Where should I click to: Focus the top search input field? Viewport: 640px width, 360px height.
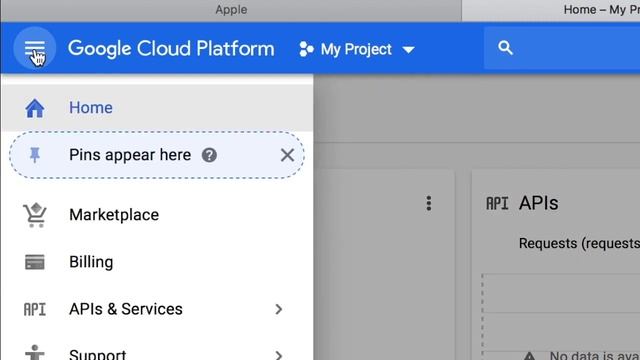562,48
